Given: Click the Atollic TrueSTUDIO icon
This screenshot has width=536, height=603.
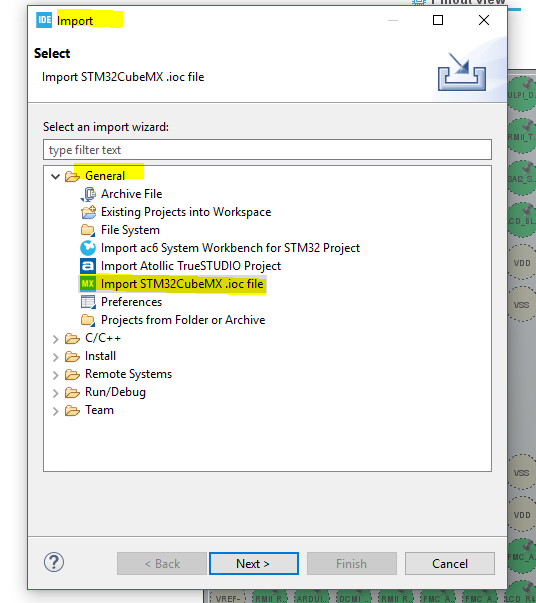Looking at the screenshot, I should point(88,266).
